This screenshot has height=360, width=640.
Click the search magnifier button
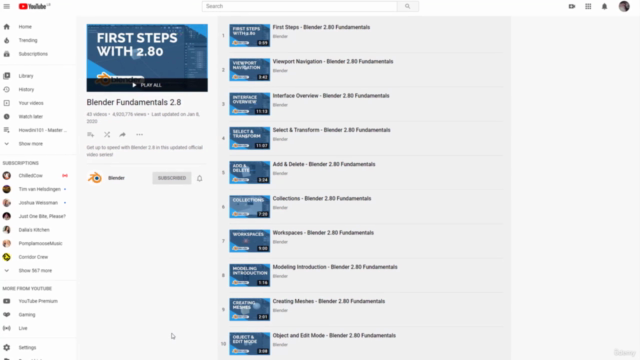click(407, 6)
